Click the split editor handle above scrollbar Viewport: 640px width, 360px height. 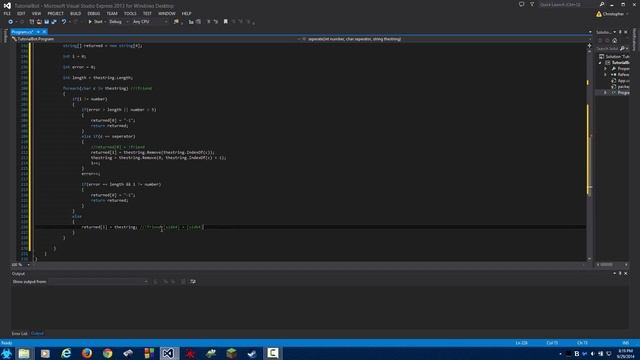click(x=589, y=46)
